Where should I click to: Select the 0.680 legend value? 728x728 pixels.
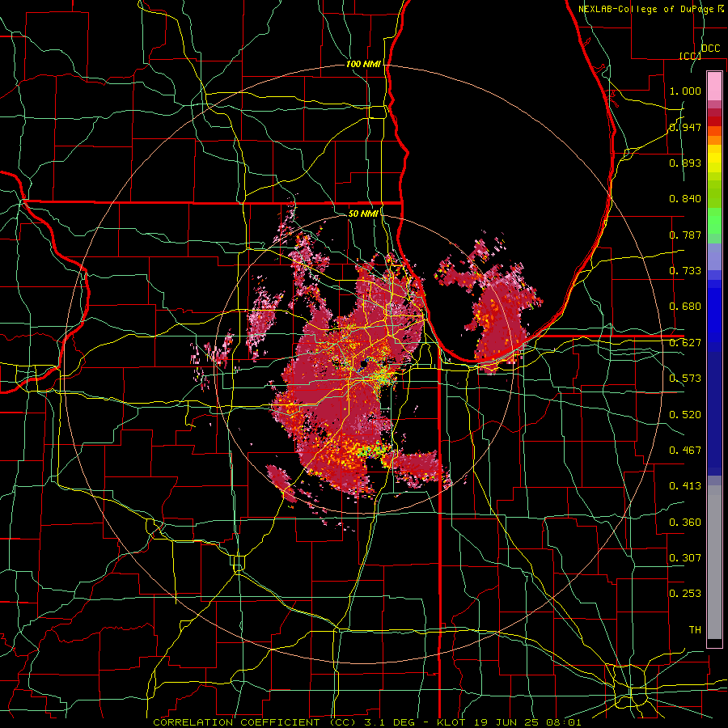pos(685,307)
